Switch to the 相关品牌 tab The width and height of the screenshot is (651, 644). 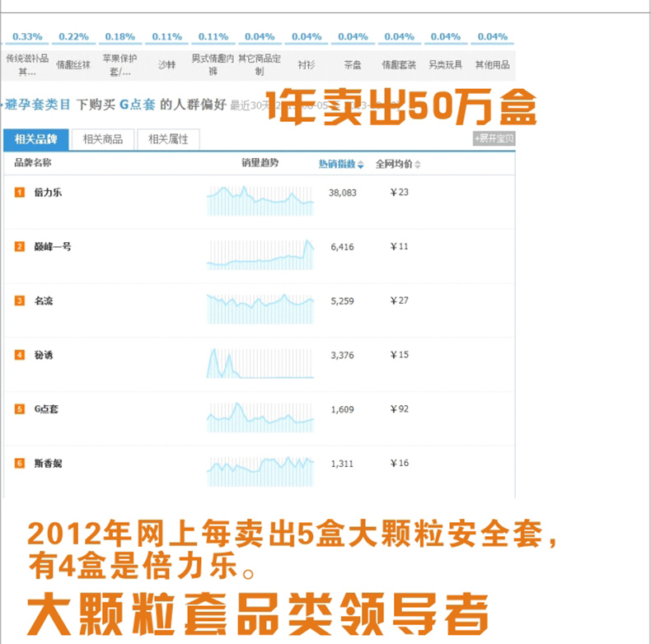pos(35,139)
